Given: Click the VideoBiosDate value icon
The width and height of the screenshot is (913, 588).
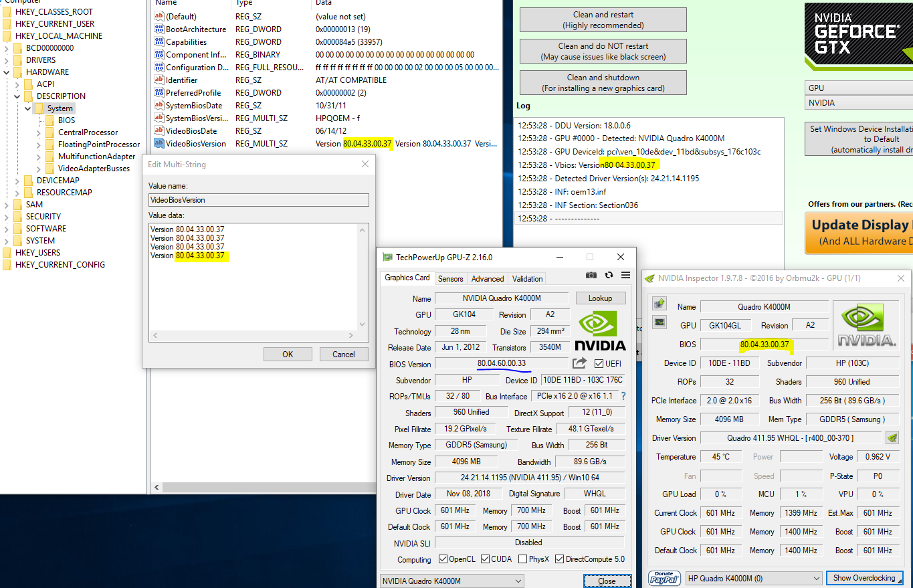Looking at the screenshot, I should coord(159,130).
